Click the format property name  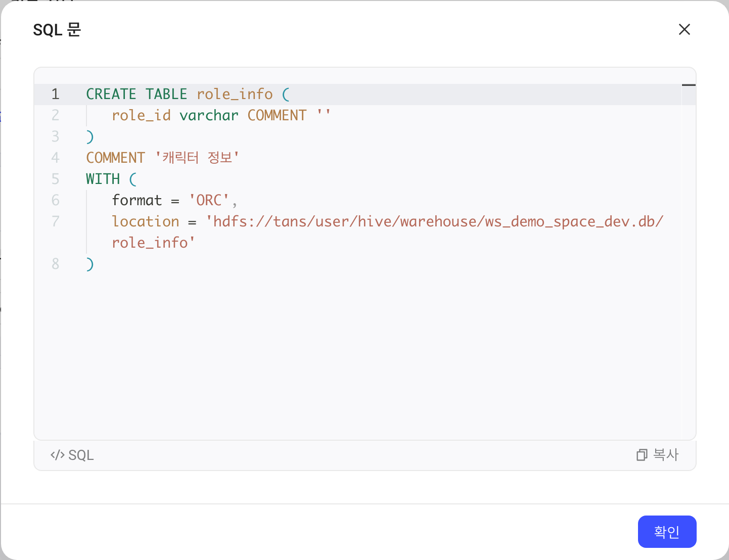(137, 200)
